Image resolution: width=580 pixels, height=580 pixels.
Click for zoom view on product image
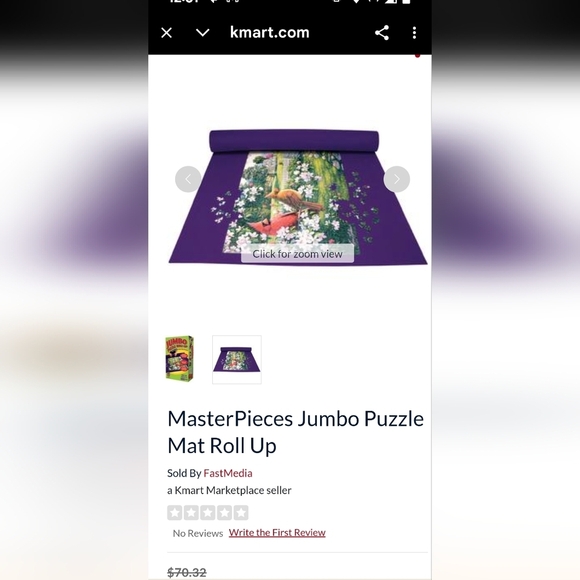(x=297, y=254)
